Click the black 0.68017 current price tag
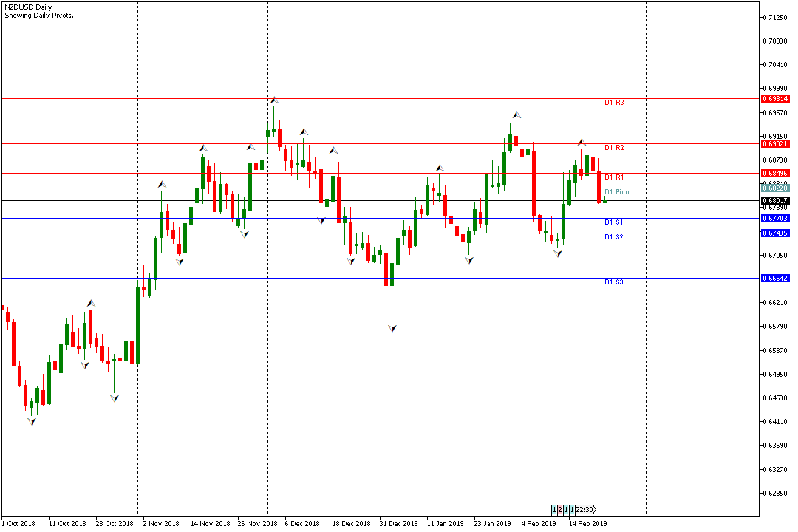Screen dimensions: 798x532 coord(775,200)
